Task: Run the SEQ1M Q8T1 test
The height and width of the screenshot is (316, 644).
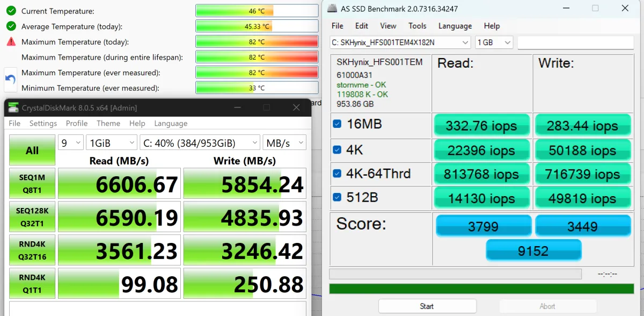Action: point(32,184)
